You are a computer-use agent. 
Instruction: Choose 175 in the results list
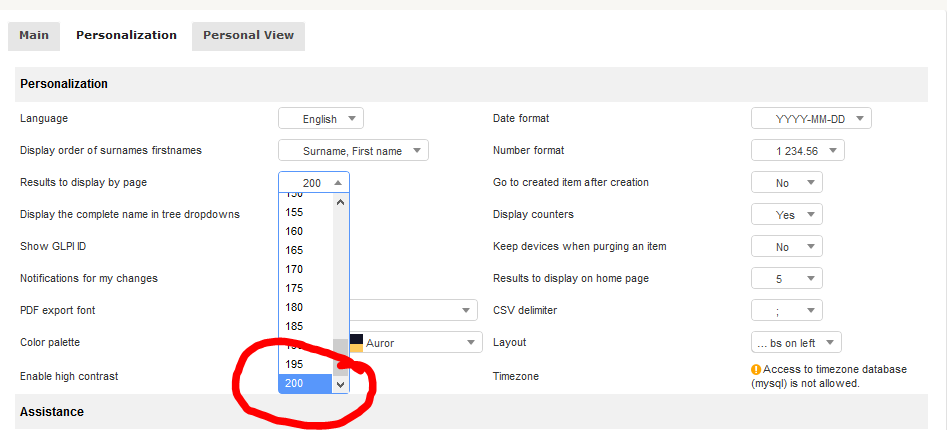tap(306, 288)
